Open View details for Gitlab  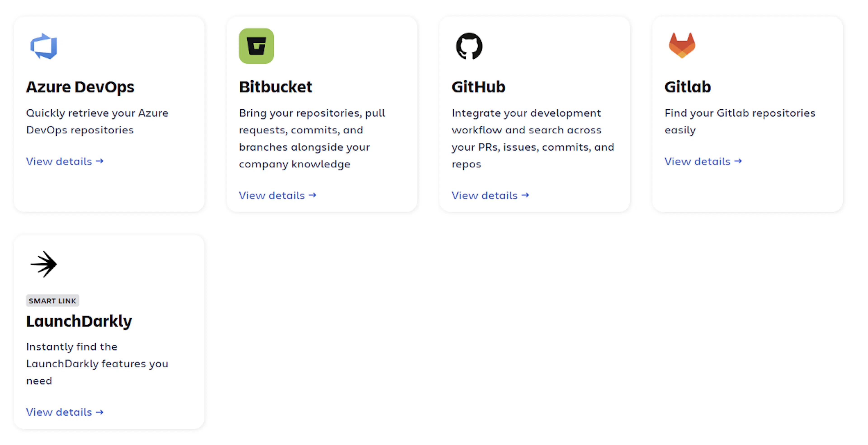click(703, 161)
